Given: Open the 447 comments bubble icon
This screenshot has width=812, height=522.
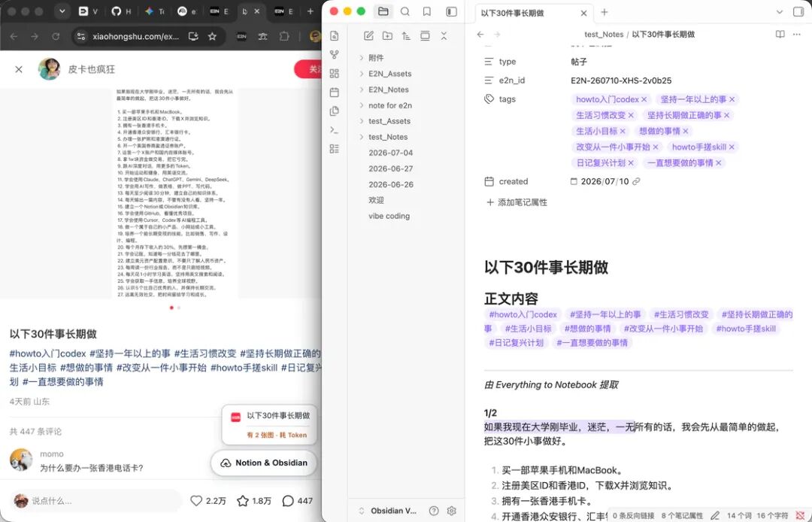Looking at the screenshot, I should point(288,501).
